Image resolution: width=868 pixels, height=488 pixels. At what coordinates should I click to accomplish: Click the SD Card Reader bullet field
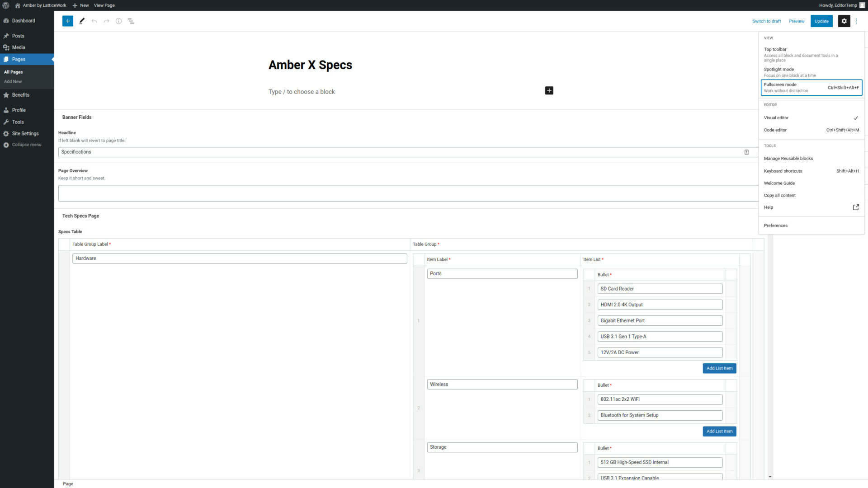(660, 289)
